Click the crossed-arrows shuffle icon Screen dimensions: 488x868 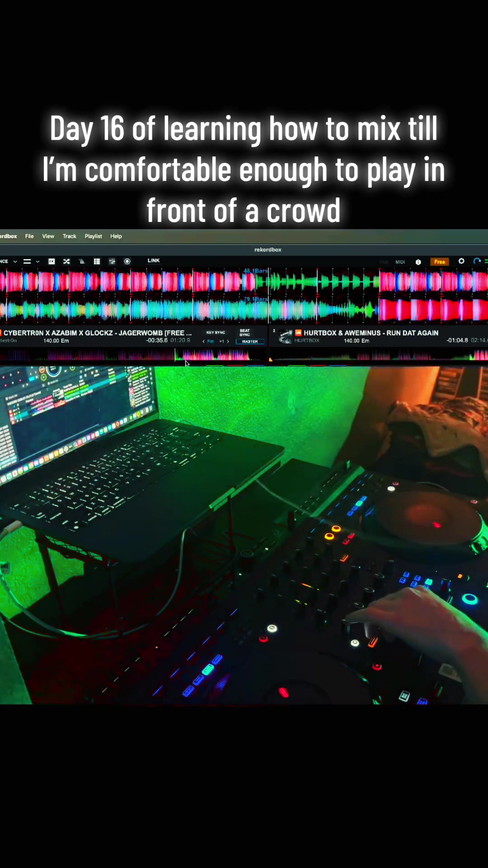[x=66, y=261]
